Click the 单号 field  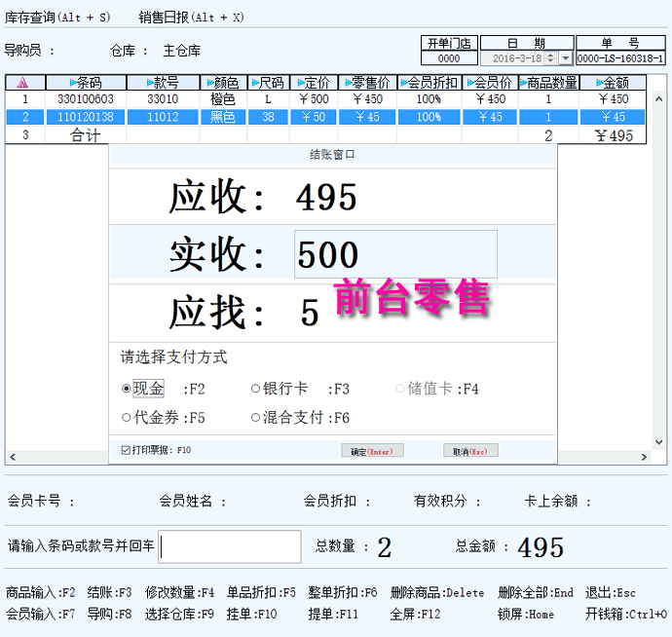tap(620, 57)
